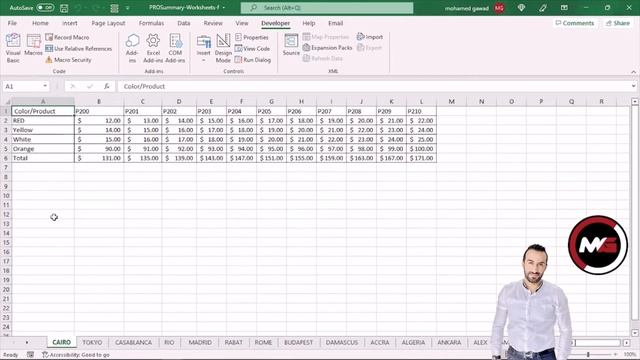Toggle Design Mode

(x=223, y=48)
